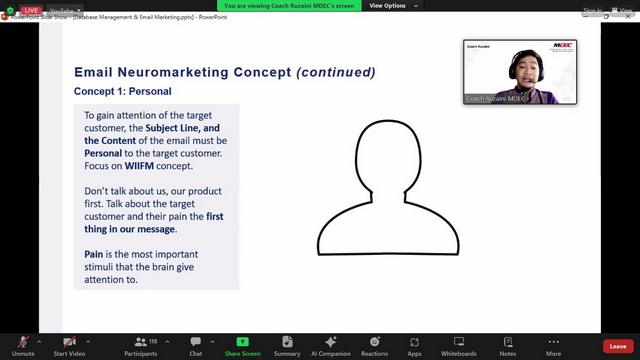The width and height of the screenshot is (640, 360).
Task: Open the meeting Summary
Action: (x=287, y=347)
